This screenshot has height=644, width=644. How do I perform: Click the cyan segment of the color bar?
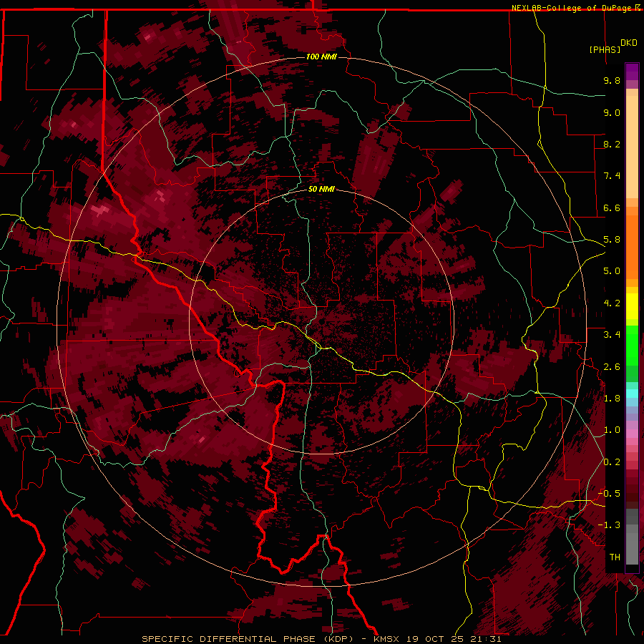632,394
